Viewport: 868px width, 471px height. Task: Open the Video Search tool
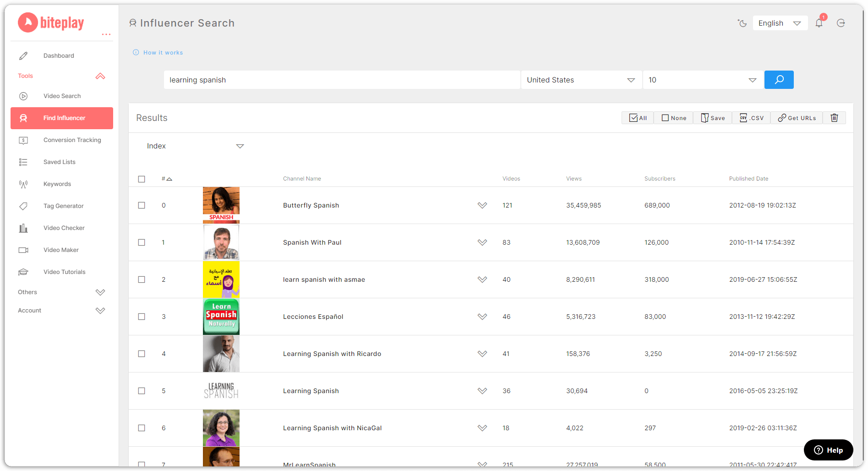click(x=62, y=96)
